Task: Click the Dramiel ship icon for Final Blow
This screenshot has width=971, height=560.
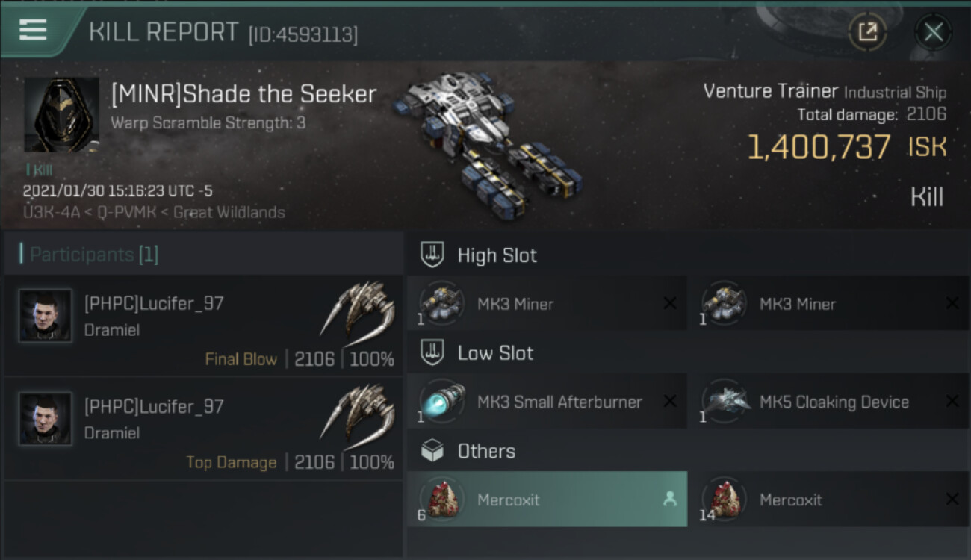Action: [x=358, y=311]
